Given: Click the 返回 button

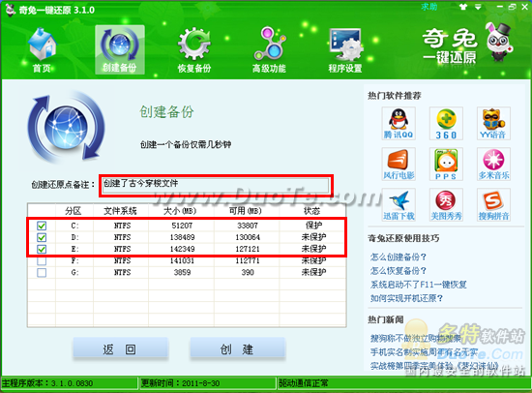Looking at the screenshot, I should click(x=120, y=348).
